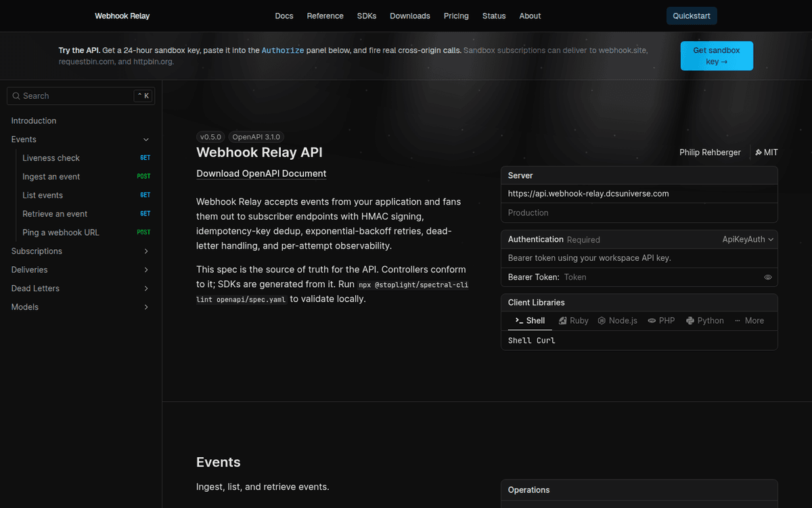Select the Shell client library tab

click(530, 320)
